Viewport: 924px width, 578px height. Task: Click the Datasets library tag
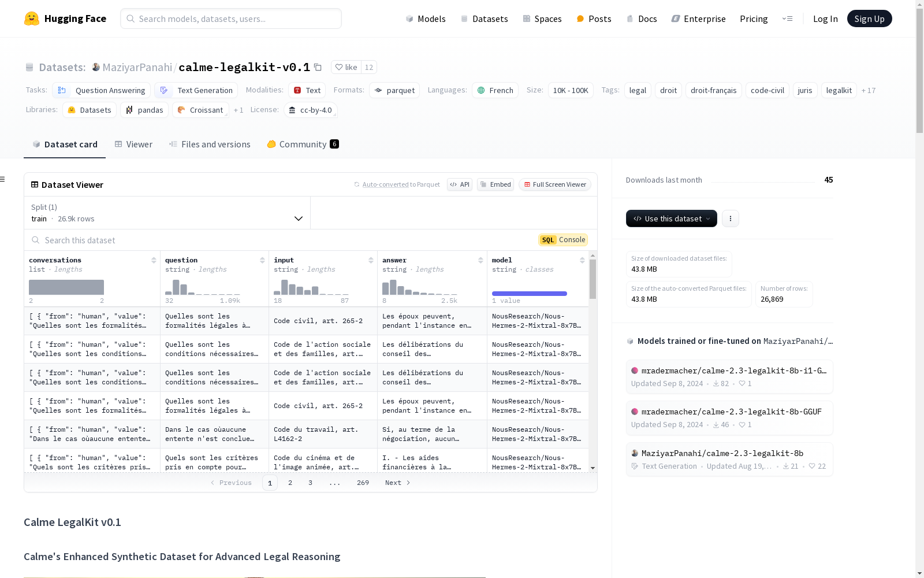[90, 110]
